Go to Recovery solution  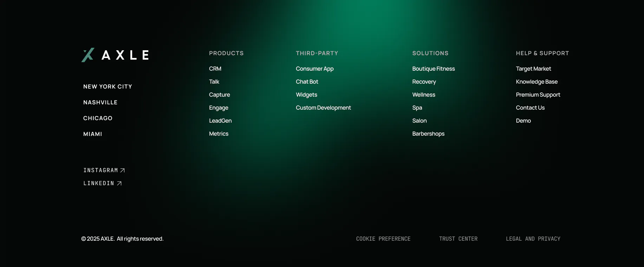(424, 82)
